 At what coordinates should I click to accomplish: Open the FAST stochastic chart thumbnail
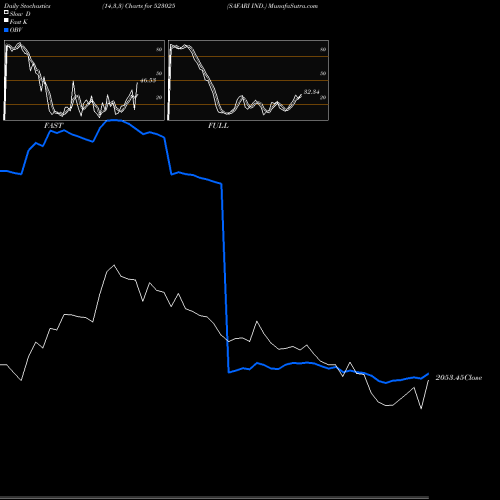tap(84, 80)
